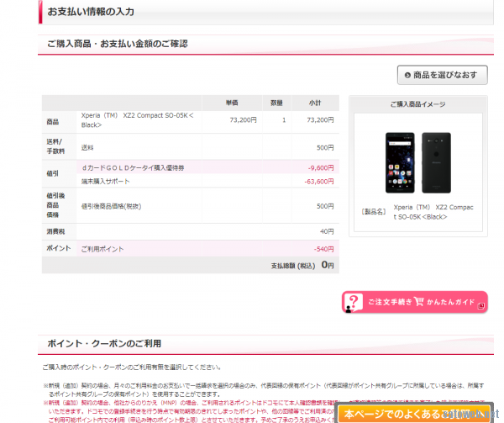
Task: Click the ポイント・クーポンのご利用 section heading
Action: [104, 343]
